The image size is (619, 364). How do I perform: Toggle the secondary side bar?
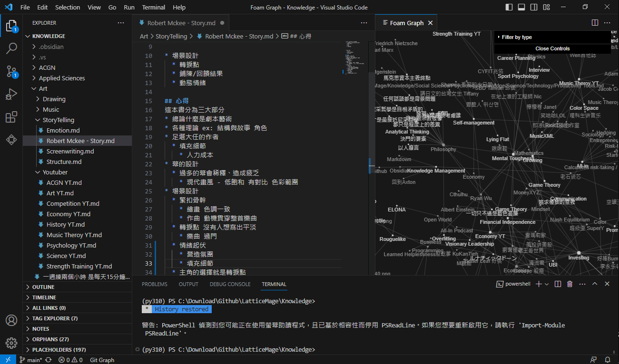(x=534, y=7)
